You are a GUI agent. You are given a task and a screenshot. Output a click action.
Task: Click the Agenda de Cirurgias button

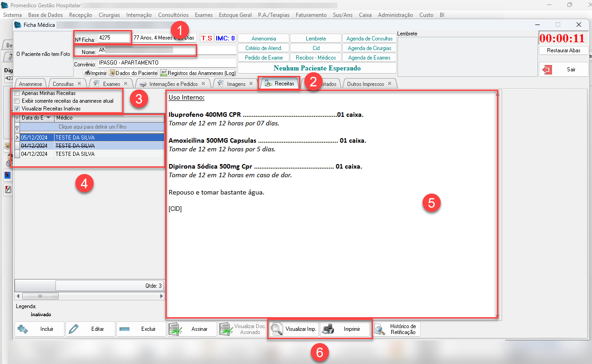pos(369,48)
